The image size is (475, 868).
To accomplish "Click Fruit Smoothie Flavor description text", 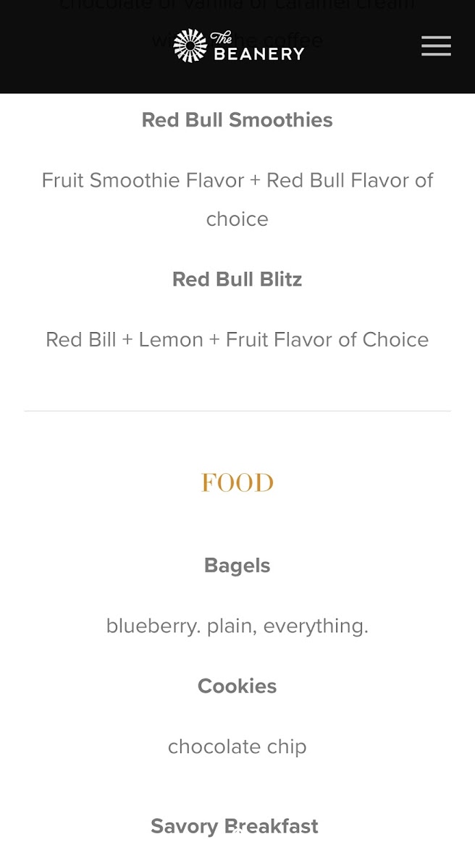I will point(237,200).
